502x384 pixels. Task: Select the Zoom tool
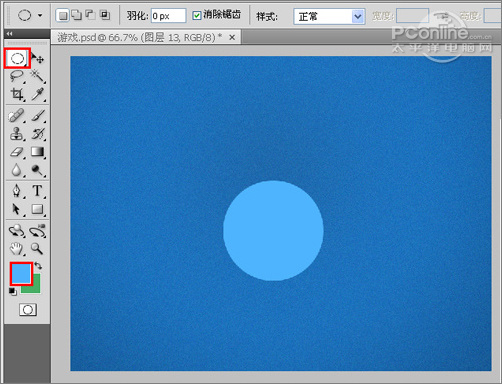tap(37, 249)
